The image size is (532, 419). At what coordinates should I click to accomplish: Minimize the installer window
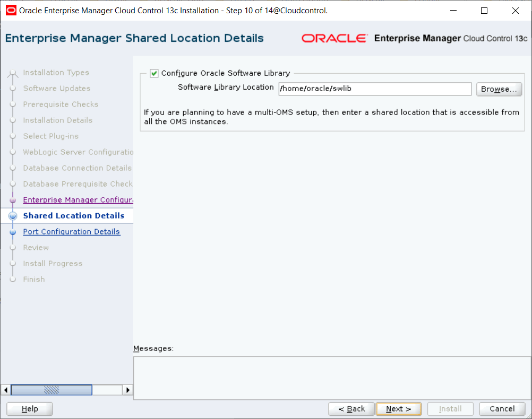pos(453,11)
